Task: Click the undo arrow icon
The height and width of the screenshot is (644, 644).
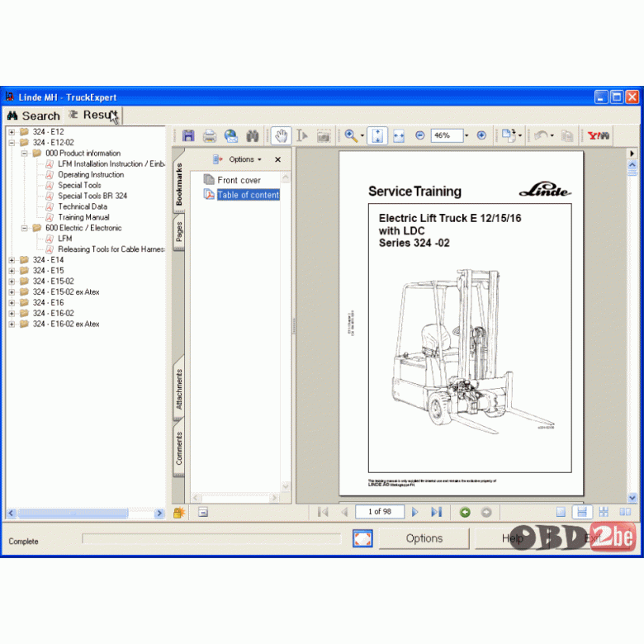Action: tap(542, 135)
